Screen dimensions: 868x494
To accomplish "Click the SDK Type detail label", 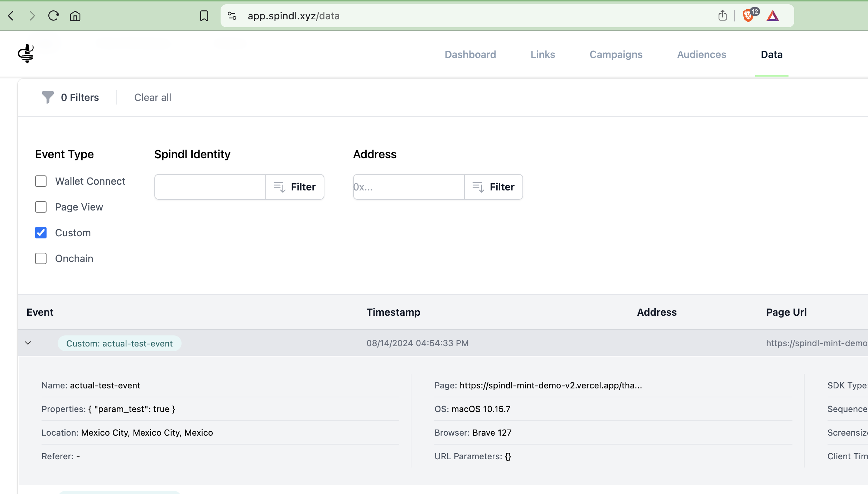I will pyautogui.click(x=848, y=385).
